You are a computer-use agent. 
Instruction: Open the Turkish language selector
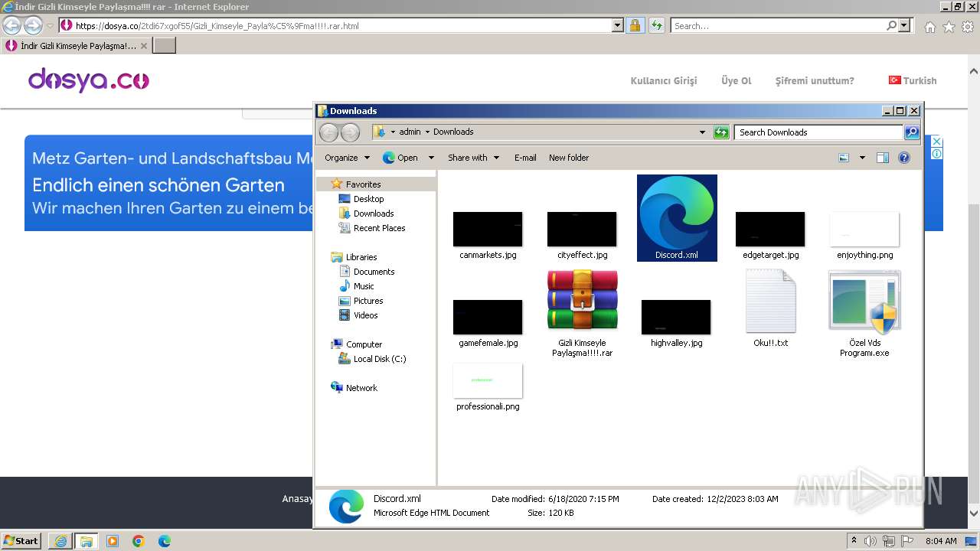[x=913, y=80]
